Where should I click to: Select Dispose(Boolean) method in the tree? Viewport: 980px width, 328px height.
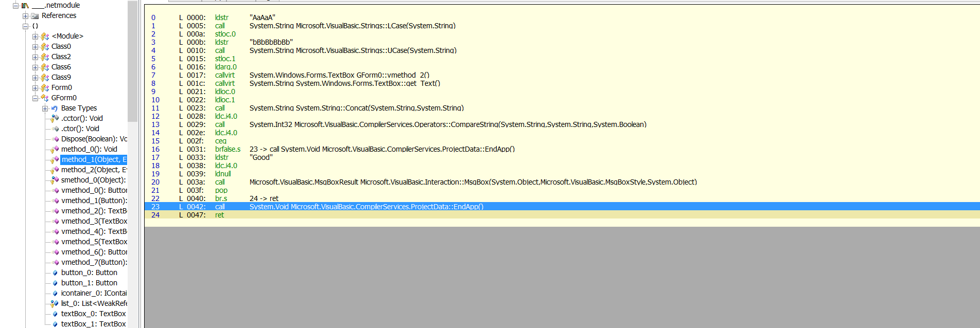click(x=94, y=139)
